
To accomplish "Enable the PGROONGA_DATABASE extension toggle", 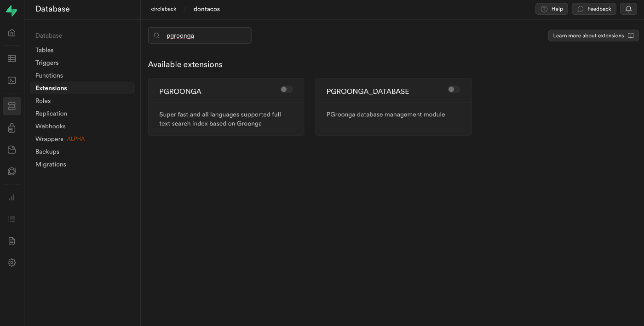I will click(x=454, y=89).
